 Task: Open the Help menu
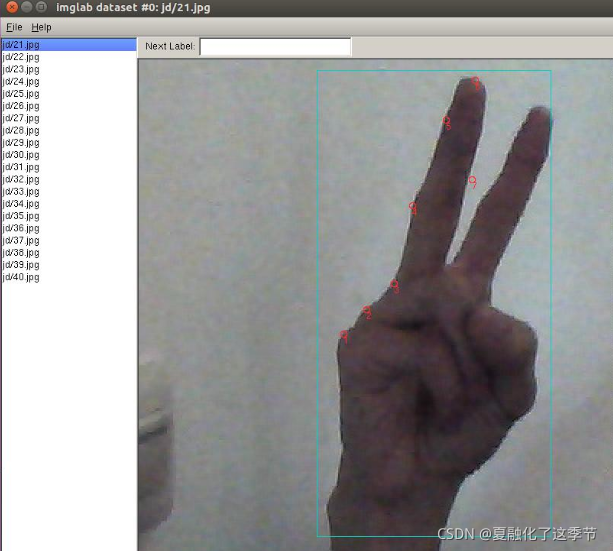[x=41, y=27]
